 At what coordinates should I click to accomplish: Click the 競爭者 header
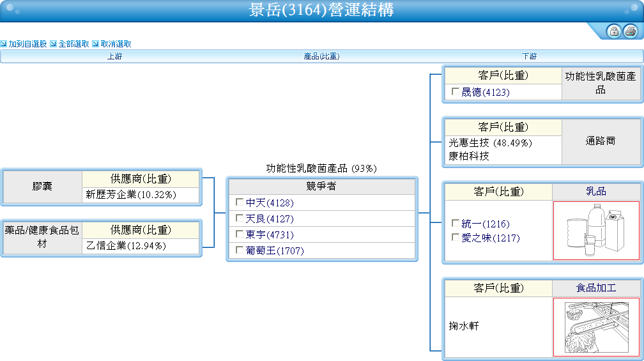pyautogui.click(x=321, y=186)
